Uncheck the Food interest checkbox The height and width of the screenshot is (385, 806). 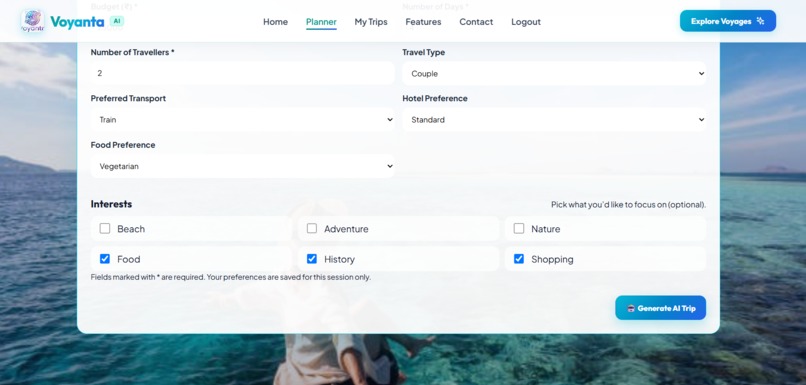pos(105,259)
